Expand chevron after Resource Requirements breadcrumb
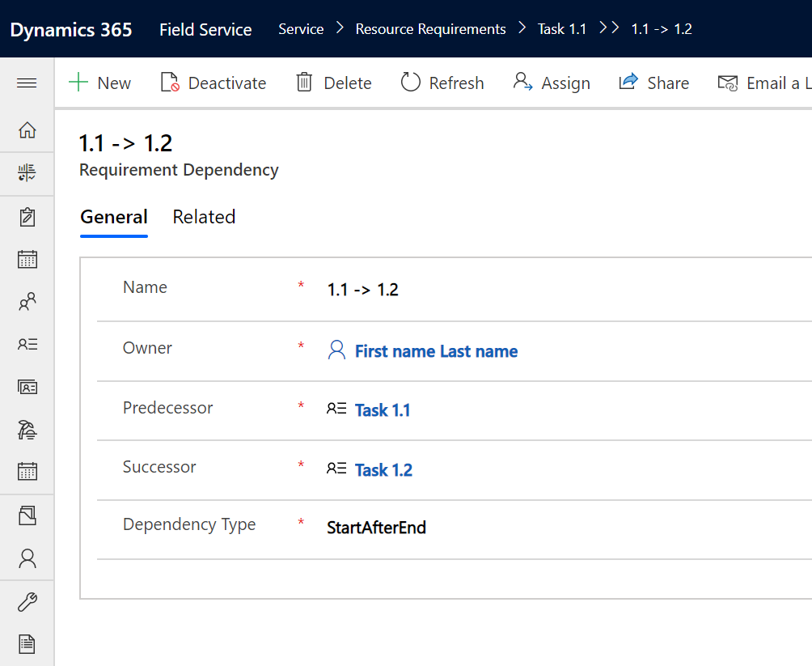812x666 pixels. click(522, 28)
